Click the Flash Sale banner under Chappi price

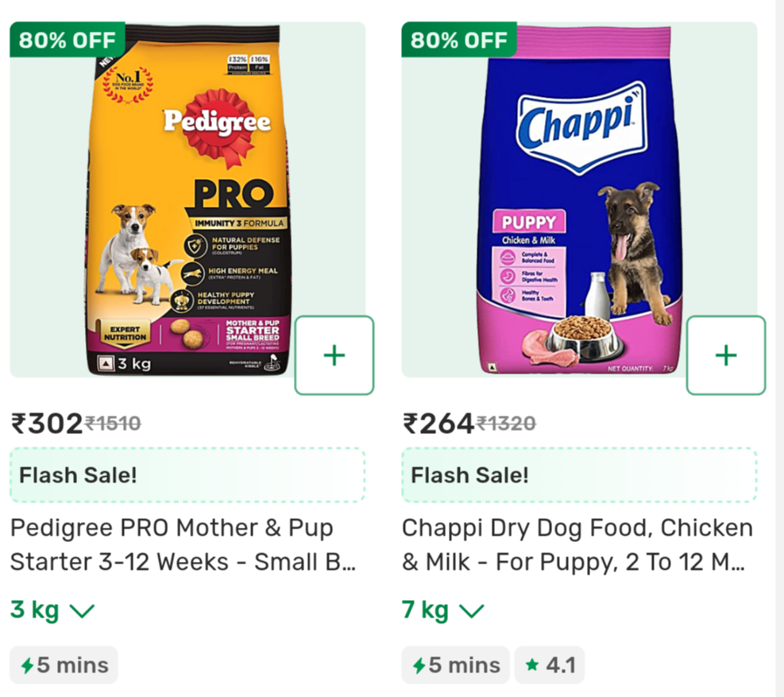click(579, 474)
